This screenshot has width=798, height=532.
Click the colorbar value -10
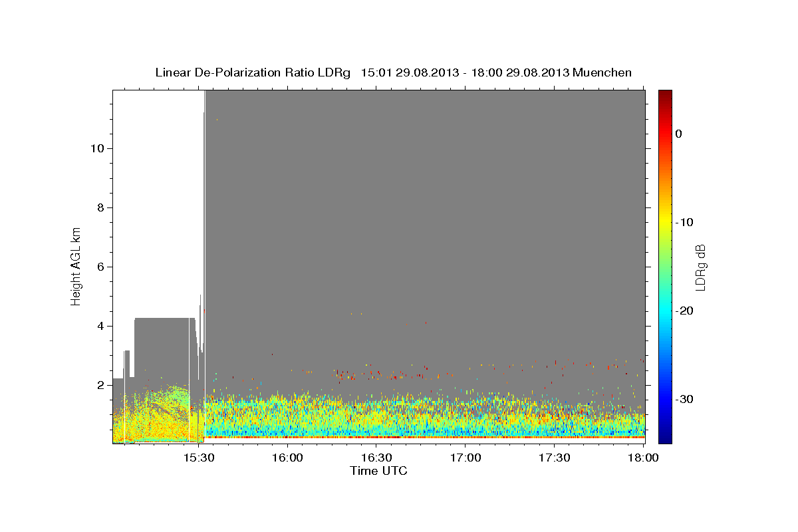(x=684, y=222)
